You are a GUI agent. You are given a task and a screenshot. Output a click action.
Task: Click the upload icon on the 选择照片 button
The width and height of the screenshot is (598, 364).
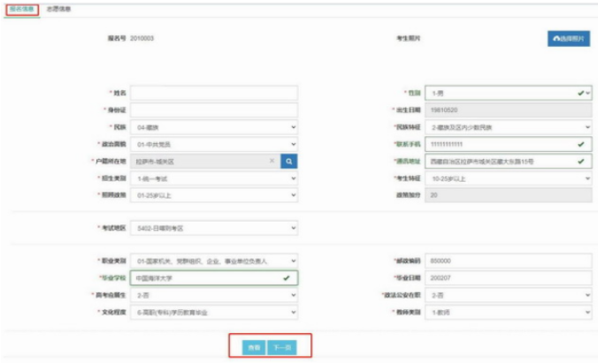(556, 40)
